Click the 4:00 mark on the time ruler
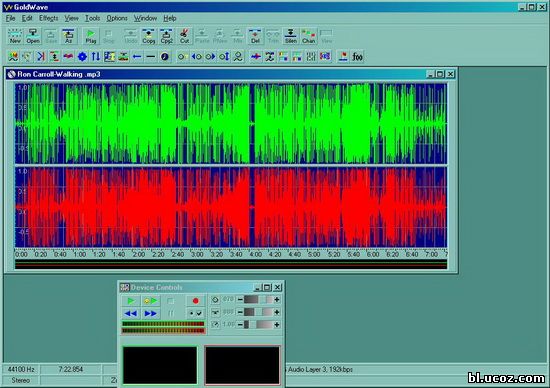550x388 pixels. (255, 254)
